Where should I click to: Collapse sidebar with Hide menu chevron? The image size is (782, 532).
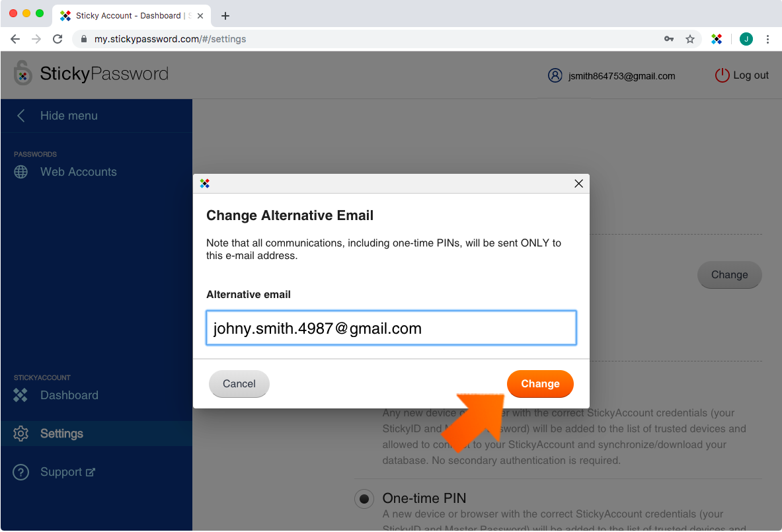pos(21,116)
